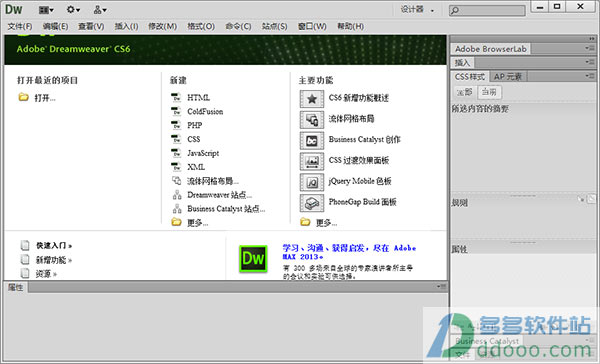Screen dimensions: 600x364
Task: Open the 窗口(W) menu
Action: 312,26
